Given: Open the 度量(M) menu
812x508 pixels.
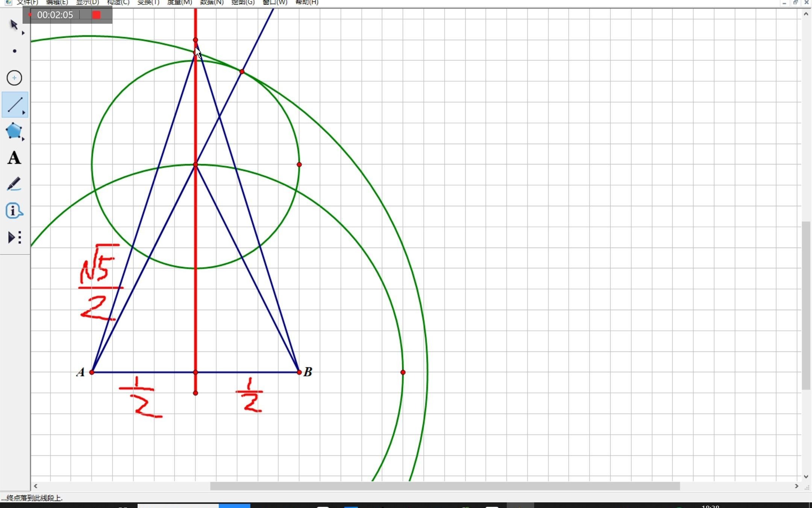Looking at the screenshot, I should click(179, 2).
